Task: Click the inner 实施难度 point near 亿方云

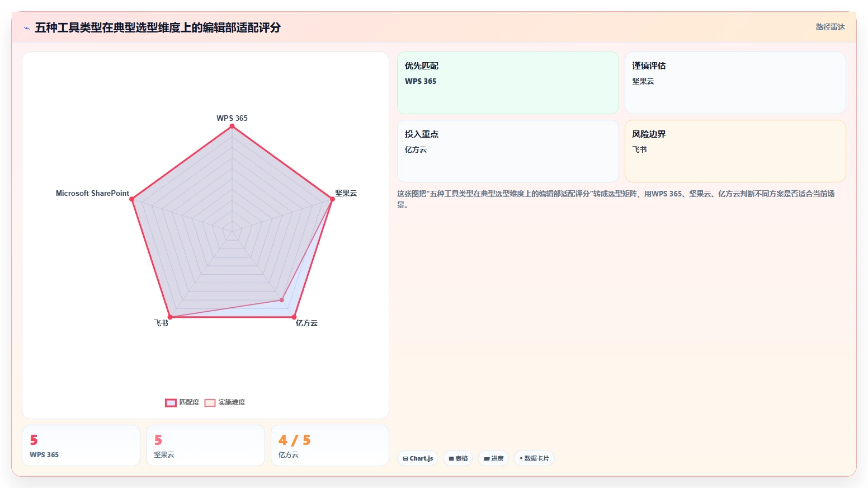Action: (x=281, y=300)
